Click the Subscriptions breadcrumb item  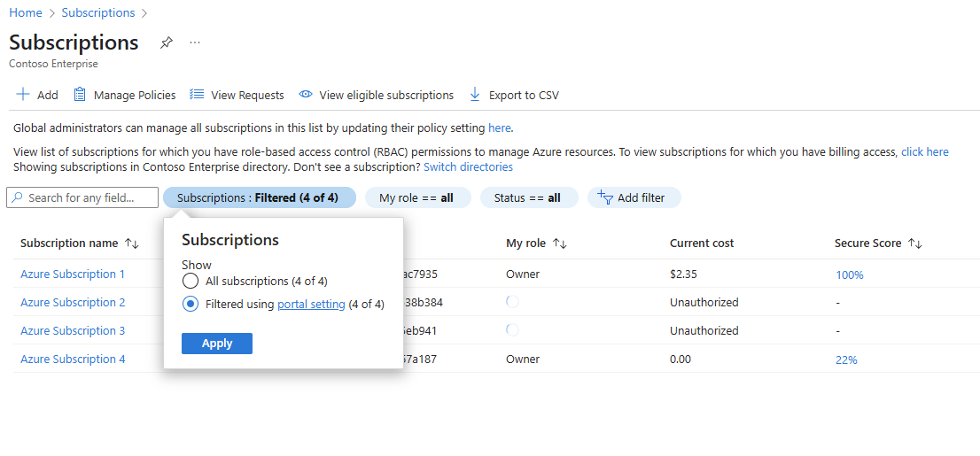tap(98, 13)
